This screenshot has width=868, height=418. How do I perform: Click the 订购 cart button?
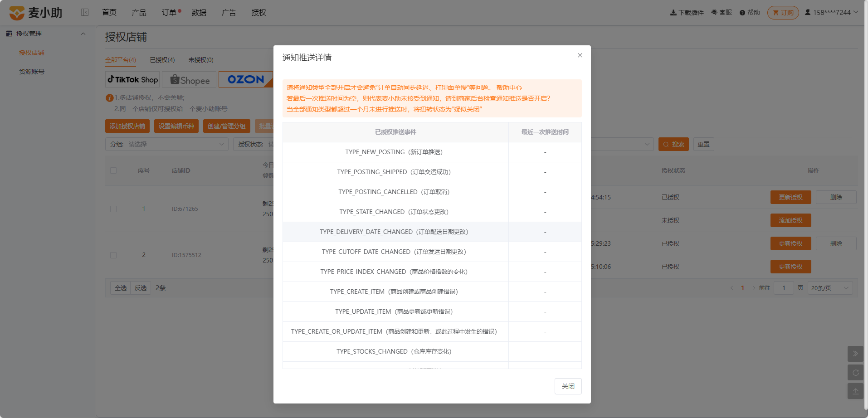click(x=783, y=12)
